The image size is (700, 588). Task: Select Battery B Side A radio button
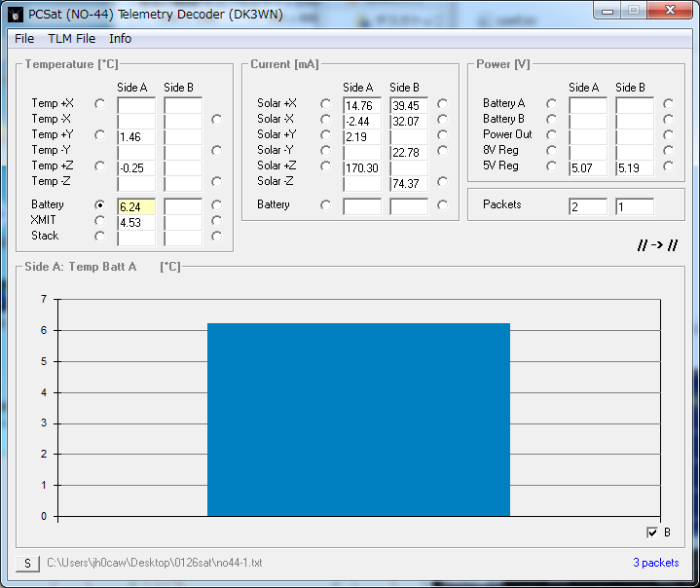(x=552, y=120)
